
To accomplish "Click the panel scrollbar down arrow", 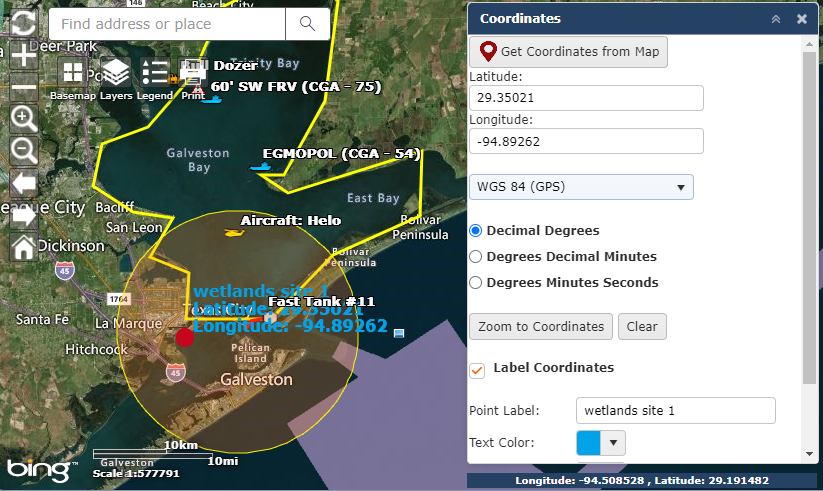I will pyautogui.click(x=809, y=454).
